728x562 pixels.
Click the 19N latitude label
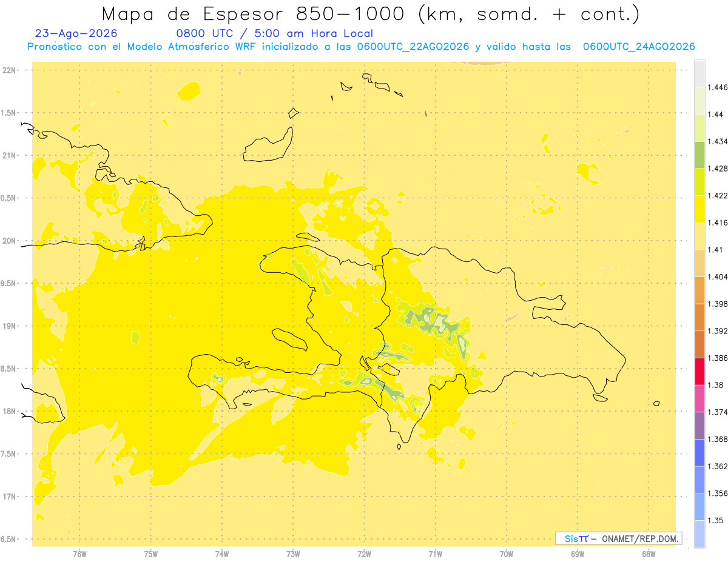pos(9,326)
